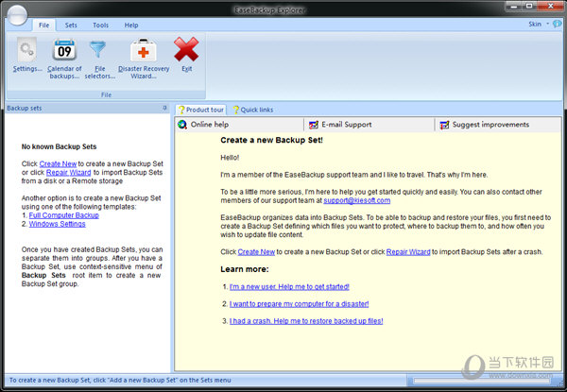The height and width of the screenshot is (392, 567).
Task: Open the Windows Settings template link
Action: 57,224
